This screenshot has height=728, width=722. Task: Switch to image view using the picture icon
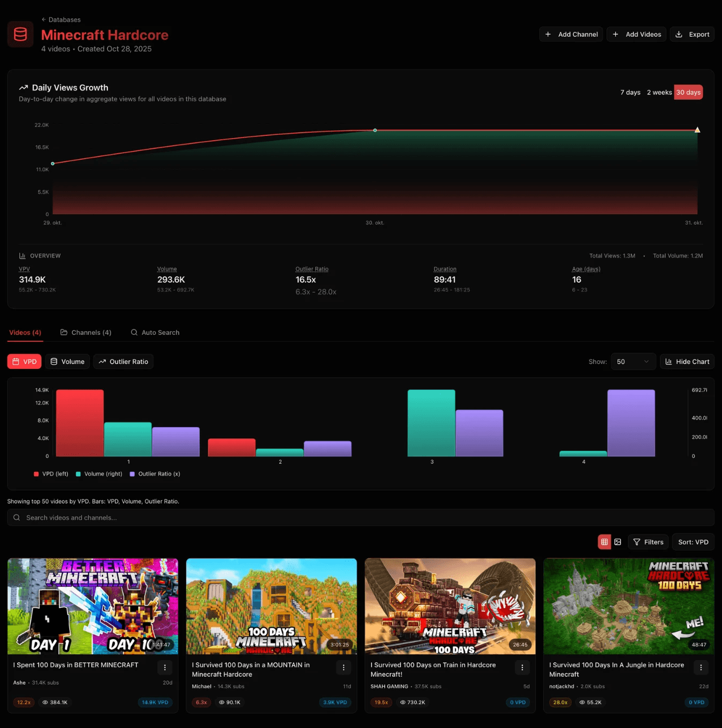[618, 541]
